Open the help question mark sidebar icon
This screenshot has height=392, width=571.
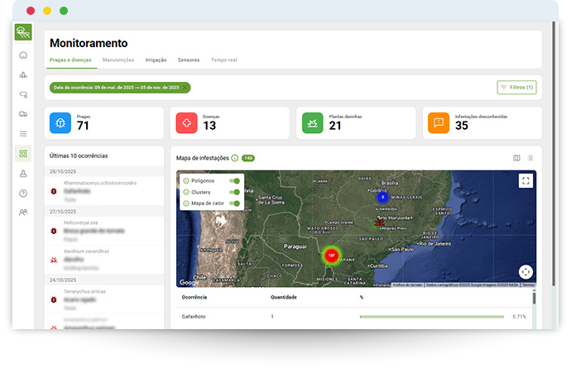click(x=23, y=193)
